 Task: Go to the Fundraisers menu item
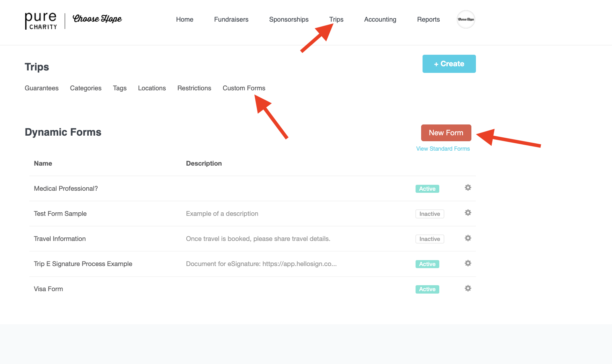coord(231,20)
